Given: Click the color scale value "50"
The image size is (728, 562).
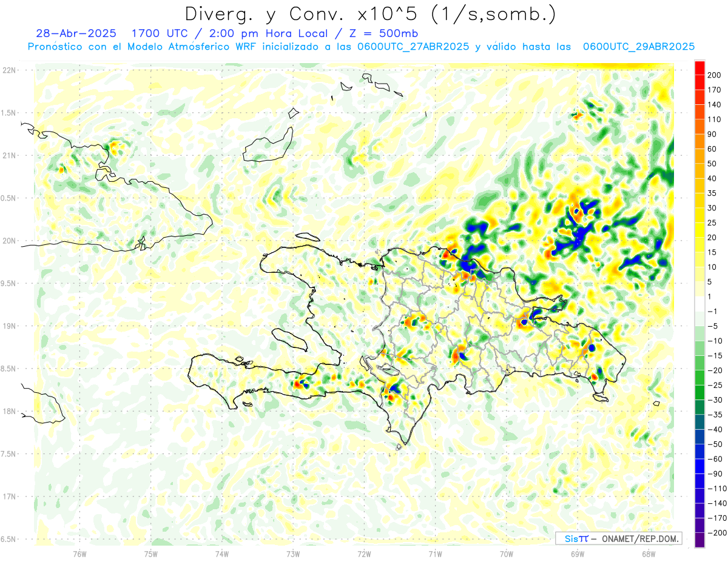Looking at the screenshot, I should pyautogui.click(x=712, y=164).
